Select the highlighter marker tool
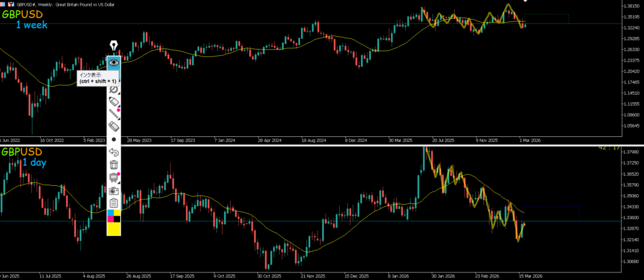Image resolution: width=644 pixels, height=280 pixels. [x=114, y=102]
